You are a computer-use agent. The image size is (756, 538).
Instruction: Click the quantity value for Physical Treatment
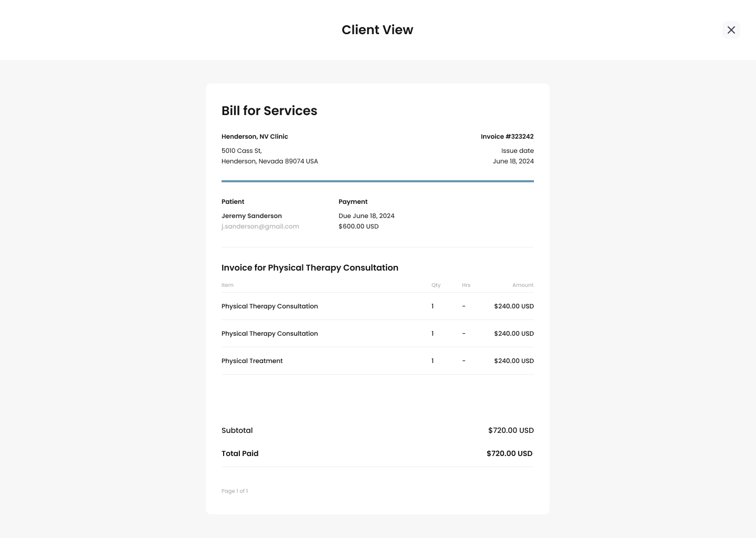point(433,361)
